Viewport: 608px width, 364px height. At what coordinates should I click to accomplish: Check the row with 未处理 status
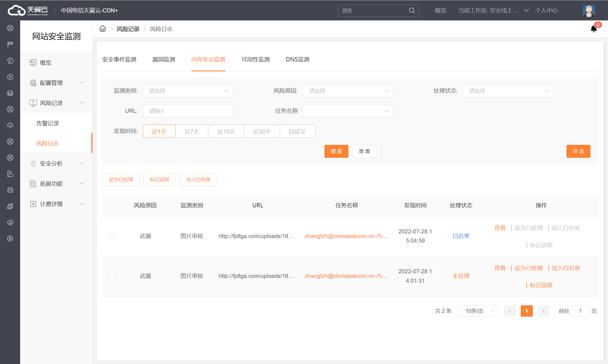(112, 276)
